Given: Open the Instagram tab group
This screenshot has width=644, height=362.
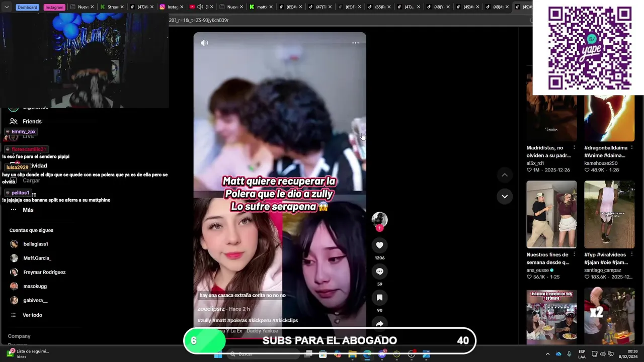Looking at the screenshot, I should point(54,7).
